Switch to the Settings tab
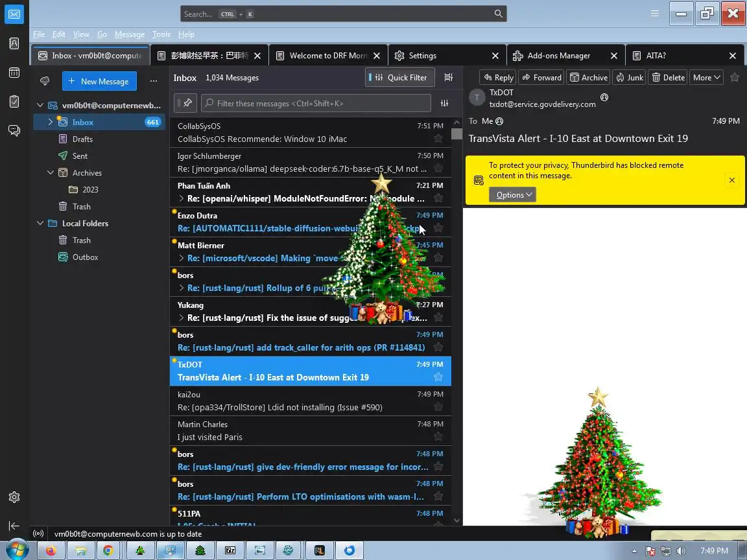 pyautogui.click(x=447, y=56)
